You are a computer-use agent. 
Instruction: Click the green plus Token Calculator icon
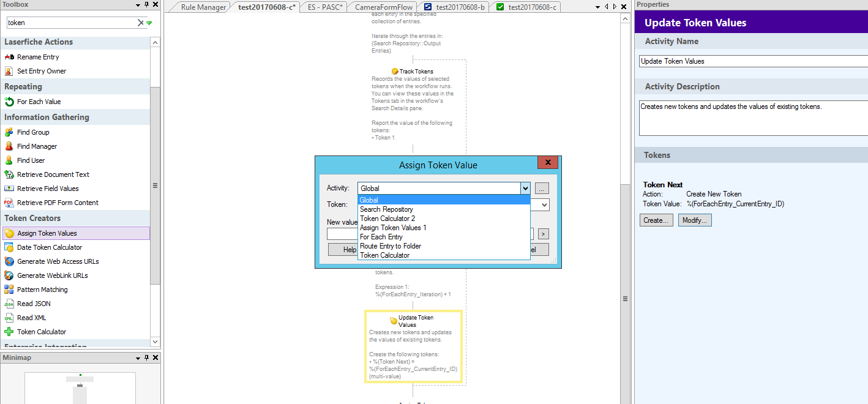[x=9, y=332]
